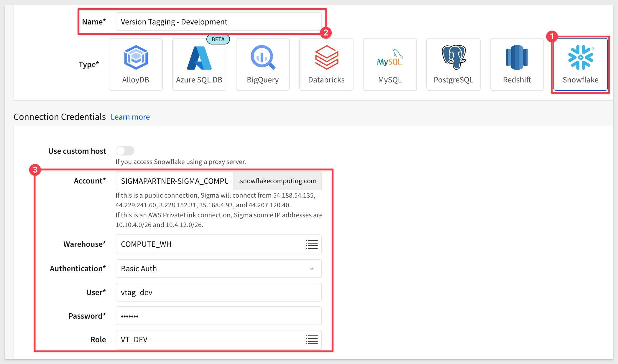618x364 pixels.
Task: Select the PostgreSQL connection type
Action: click(x=453, y=64)
